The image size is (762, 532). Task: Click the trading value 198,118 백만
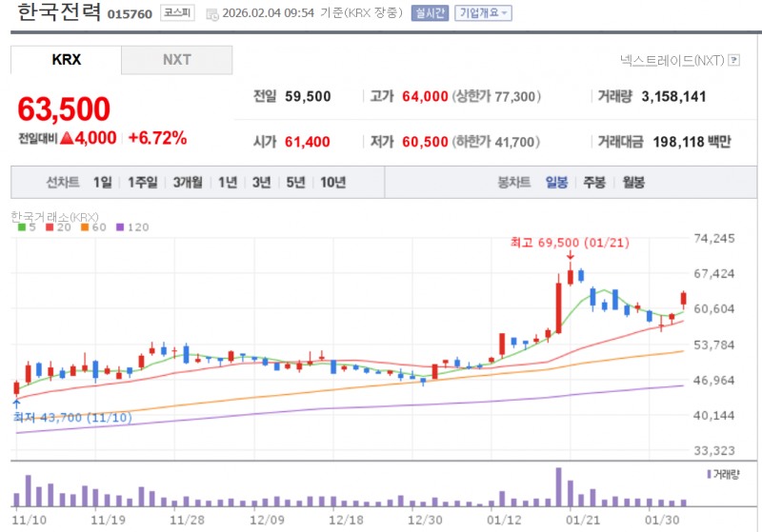(x=692, y=142)
